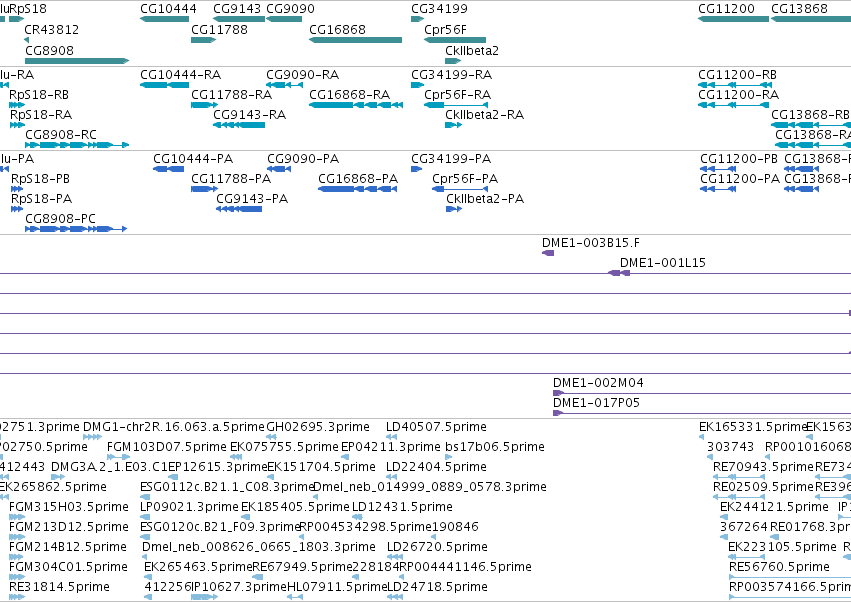Select protein RpS18-PA
Viewport: 851px width, 602px height.
click(x=17, y=209)
